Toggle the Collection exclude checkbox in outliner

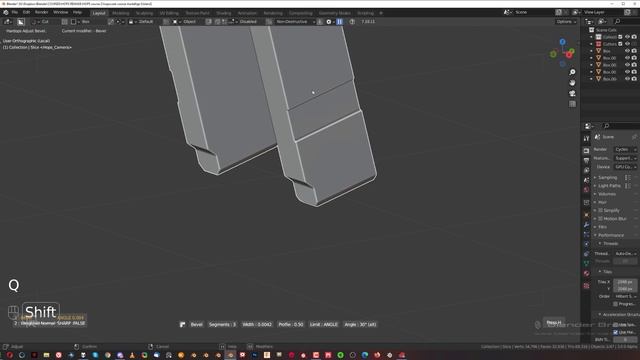point(620,37)
